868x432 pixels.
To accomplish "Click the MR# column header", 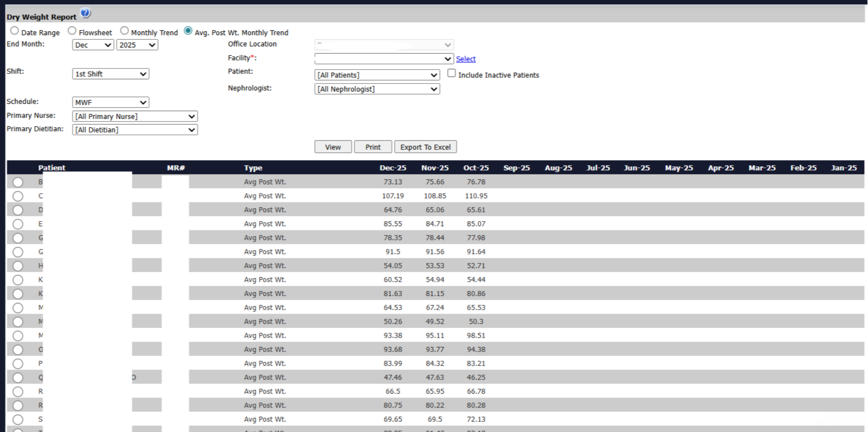I will pyautogui.click(x=176, y=168).
